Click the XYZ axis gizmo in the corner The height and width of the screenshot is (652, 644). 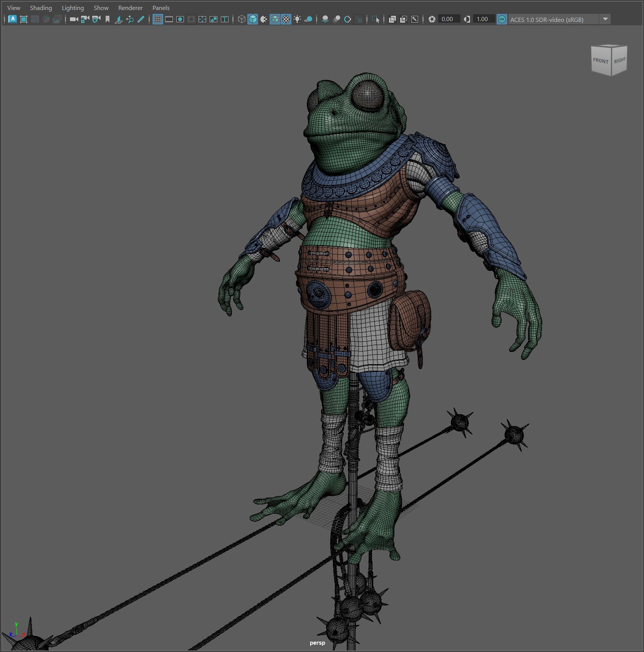pyautogui.click(x=17, y=630)
